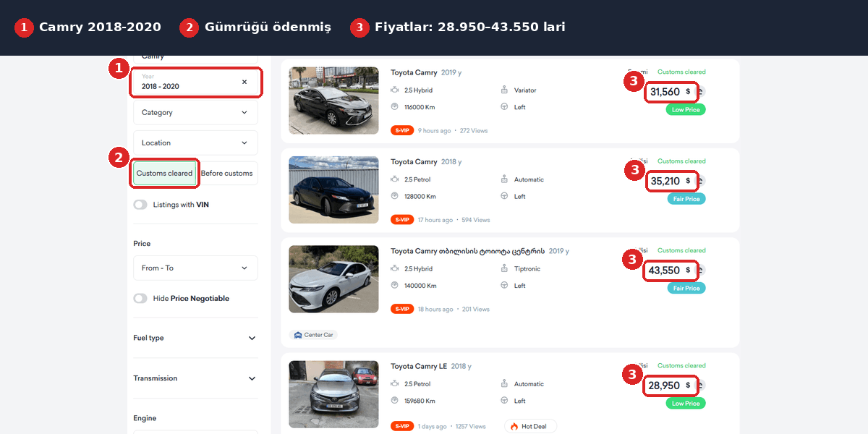
Task: Click the Center Car dealer badge
Action: tap(314, 335)
